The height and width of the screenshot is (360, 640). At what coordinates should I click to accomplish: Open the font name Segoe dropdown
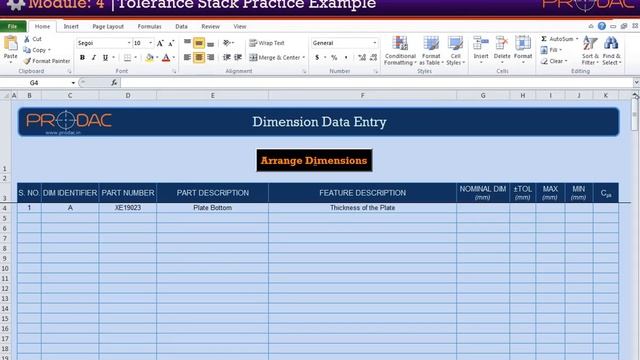click(129, 43)
